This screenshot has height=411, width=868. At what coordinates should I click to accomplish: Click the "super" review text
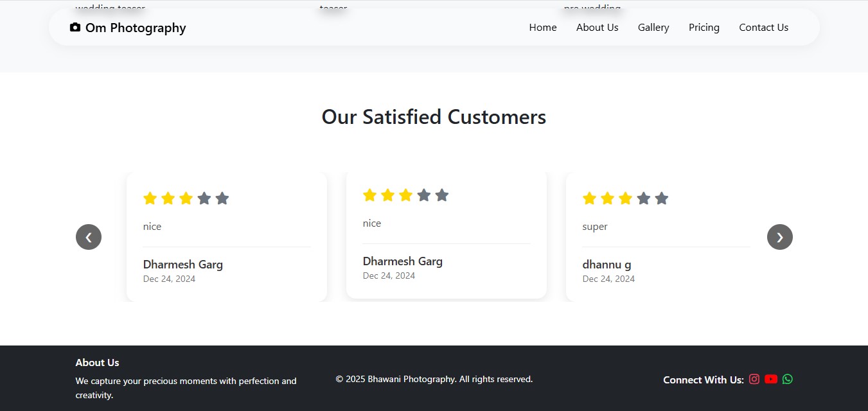[x=595, y=227]
